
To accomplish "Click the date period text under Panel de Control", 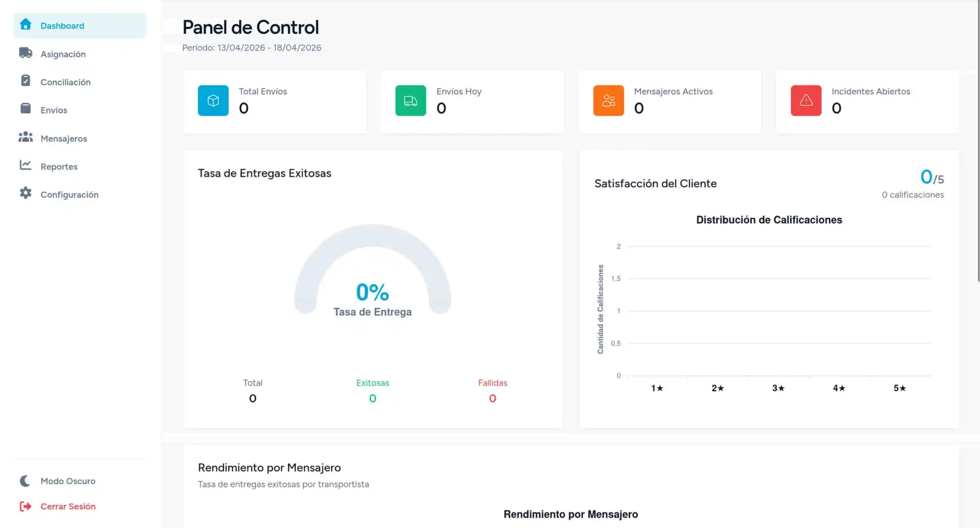I will click(252, 48).
